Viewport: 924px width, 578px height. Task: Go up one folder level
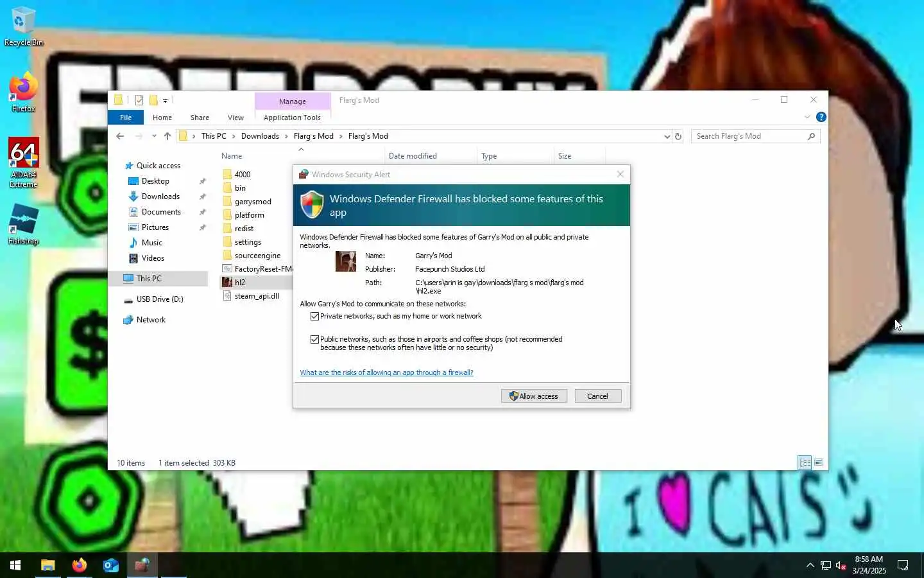click(167, 136)
